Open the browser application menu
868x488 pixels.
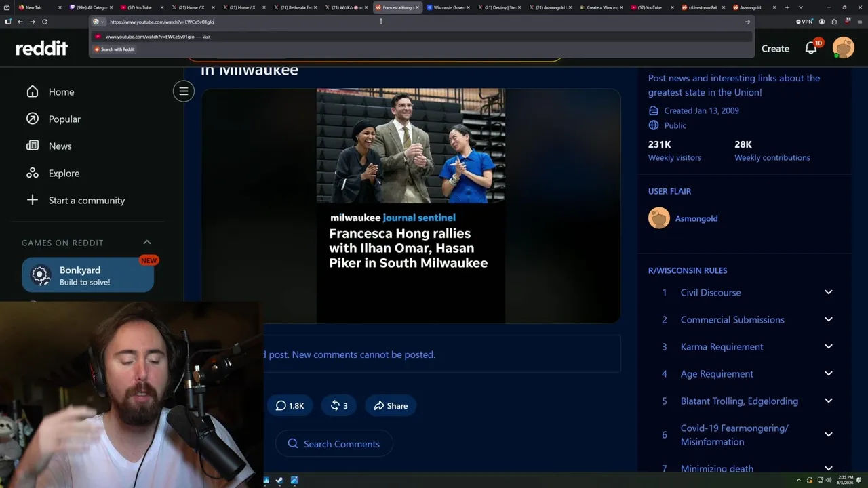point(859,22)
